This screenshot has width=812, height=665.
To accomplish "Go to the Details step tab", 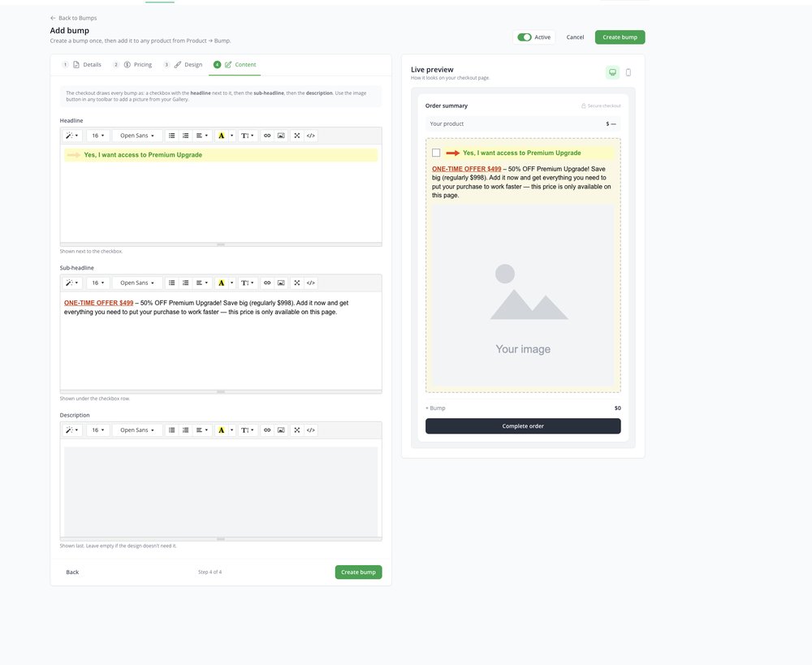I will pyautogui.click(x=81, y=65).
